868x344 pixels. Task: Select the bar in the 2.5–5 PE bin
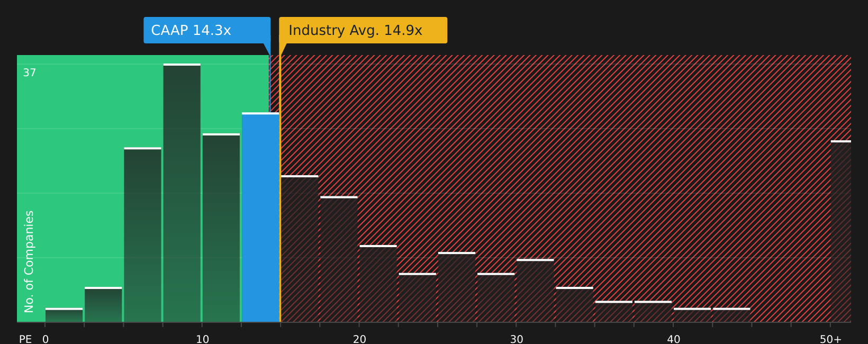[x=103, y=304]
